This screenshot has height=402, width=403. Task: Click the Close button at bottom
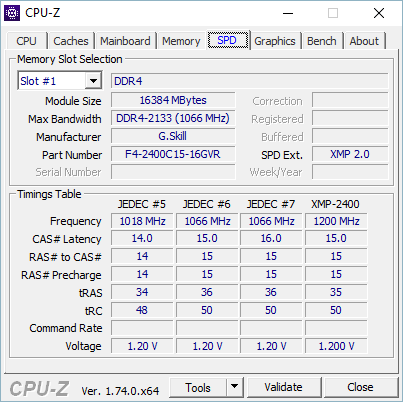(361, 387)
